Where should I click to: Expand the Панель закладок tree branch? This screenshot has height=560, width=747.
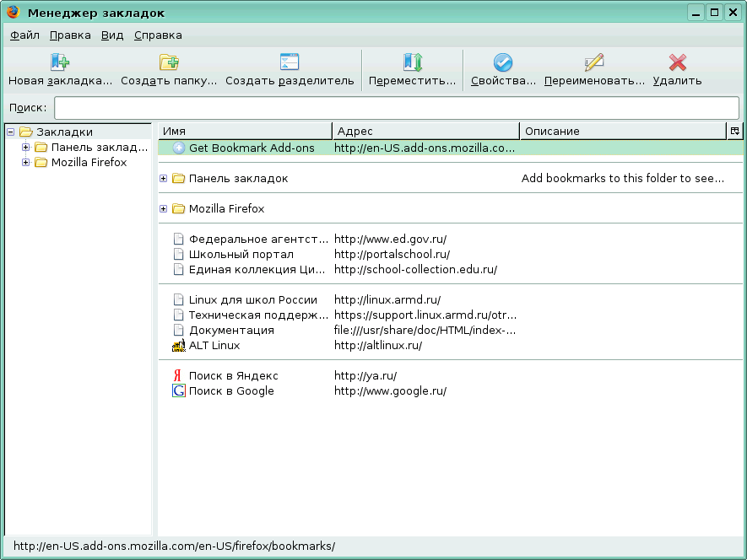[x=26, y=147]
